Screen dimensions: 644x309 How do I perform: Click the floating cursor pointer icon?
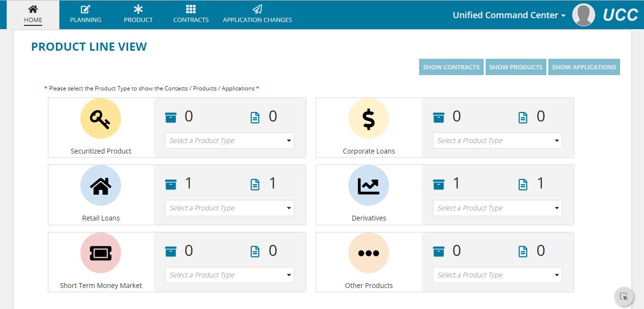[x=624, y=297]
